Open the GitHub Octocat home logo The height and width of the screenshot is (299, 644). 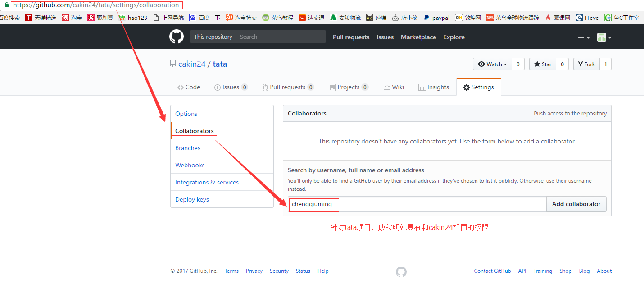177,37
